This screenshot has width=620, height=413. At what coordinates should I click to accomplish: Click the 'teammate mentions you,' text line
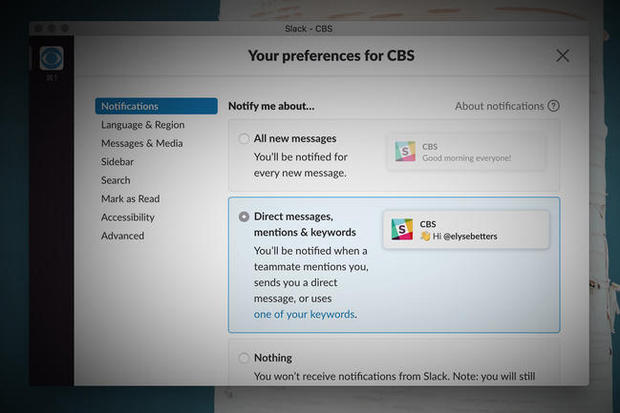pos(311,267)
